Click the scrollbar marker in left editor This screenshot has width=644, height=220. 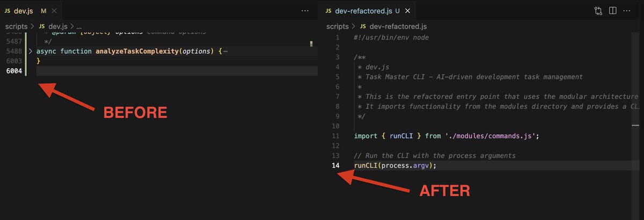(311, 43)
